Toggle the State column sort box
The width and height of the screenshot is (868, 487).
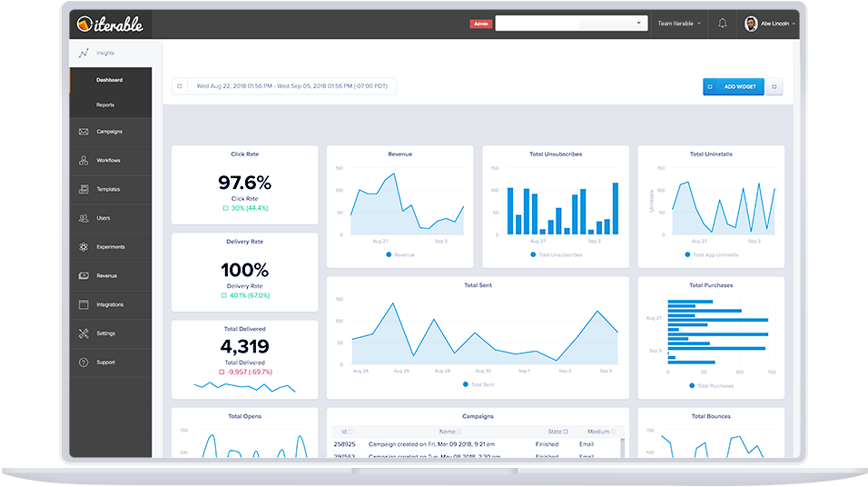pos(566,432)
